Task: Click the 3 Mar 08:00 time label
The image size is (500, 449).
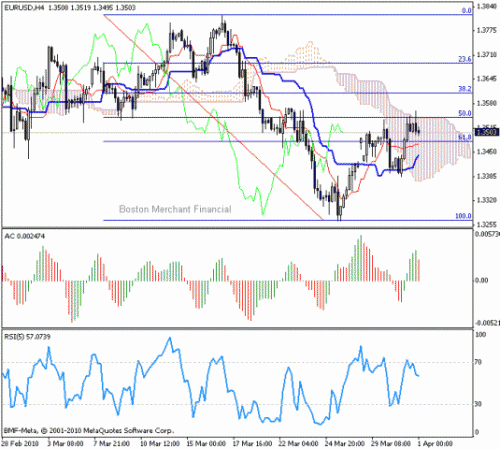Action: (65, 444)
